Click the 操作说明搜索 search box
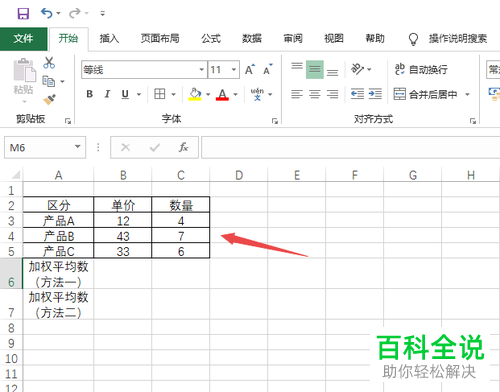 [458, 39]
